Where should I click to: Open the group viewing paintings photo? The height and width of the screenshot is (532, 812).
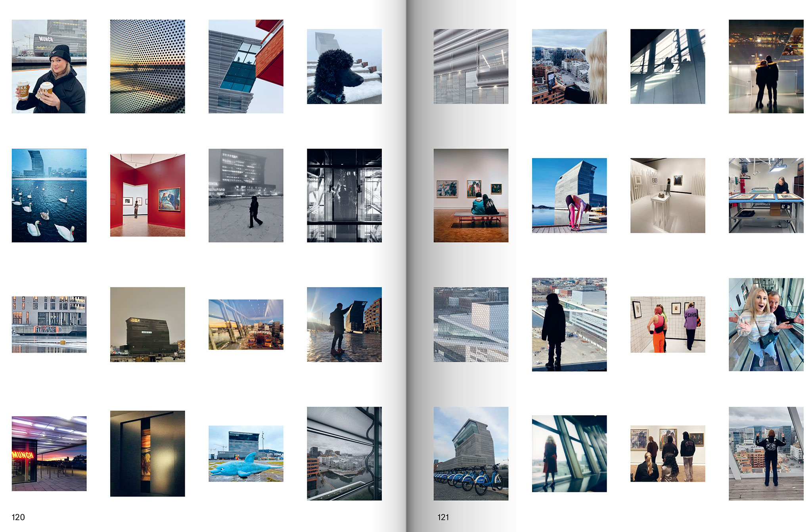[668, 454]
